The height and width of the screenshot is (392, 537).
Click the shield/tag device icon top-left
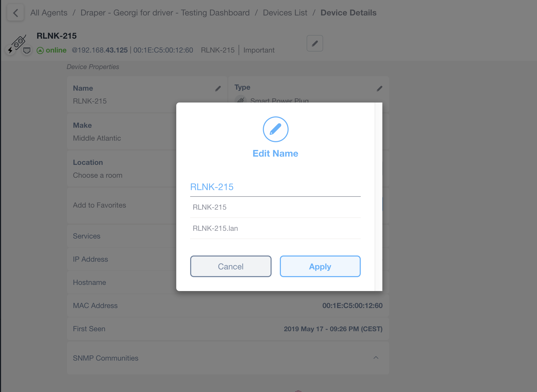[26, 50]
